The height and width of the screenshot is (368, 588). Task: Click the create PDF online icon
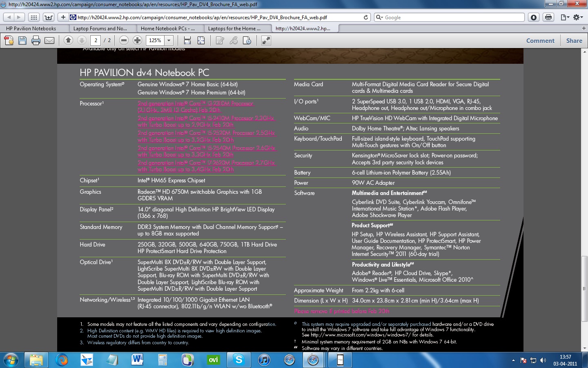pos(9,40)
